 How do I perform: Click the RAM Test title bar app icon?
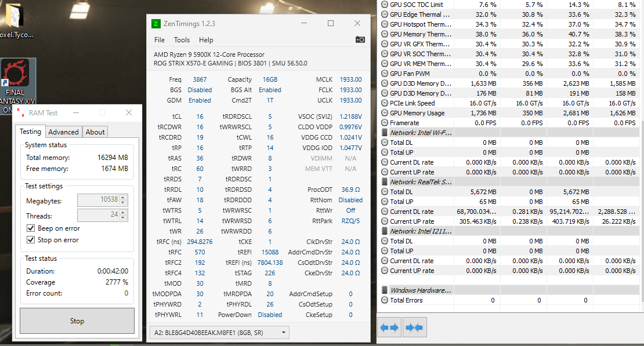20,112
